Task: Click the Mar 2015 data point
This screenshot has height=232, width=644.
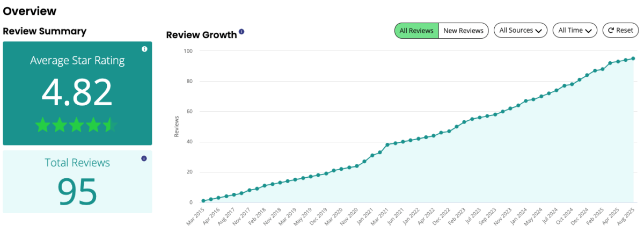Action: pyautogui.click(x=203, y=201)
